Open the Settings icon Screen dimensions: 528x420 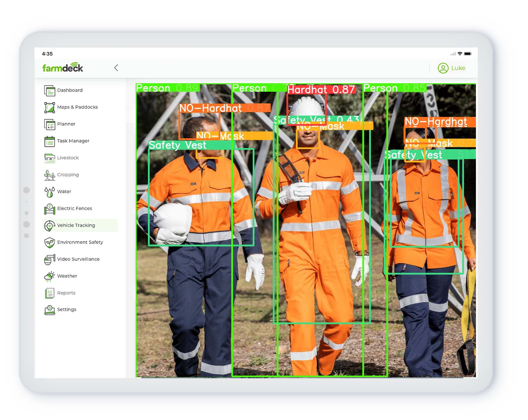pos(49,310)
